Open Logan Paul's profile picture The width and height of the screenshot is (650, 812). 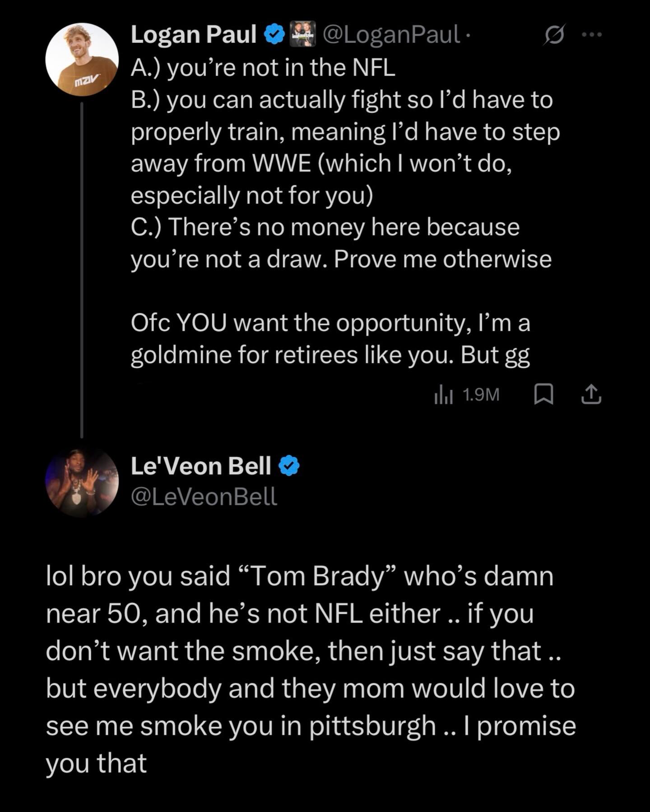point(82,59)
